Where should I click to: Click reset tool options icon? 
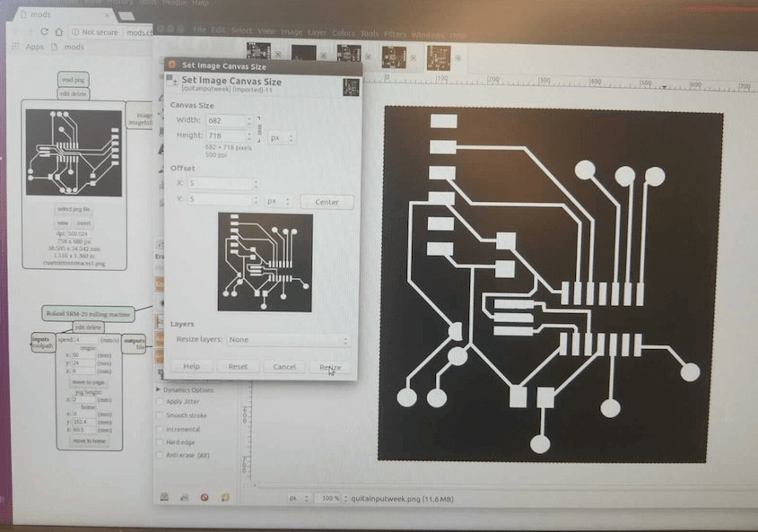(225, 497)
